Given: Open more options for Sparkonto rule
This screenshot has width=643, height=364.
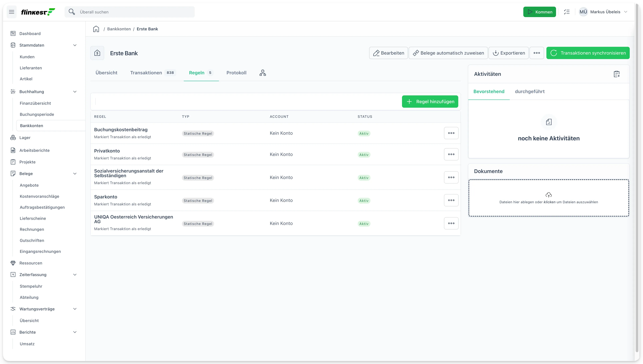Looking at the screenshot, I should pyautogui.click(x=451, y=200).
